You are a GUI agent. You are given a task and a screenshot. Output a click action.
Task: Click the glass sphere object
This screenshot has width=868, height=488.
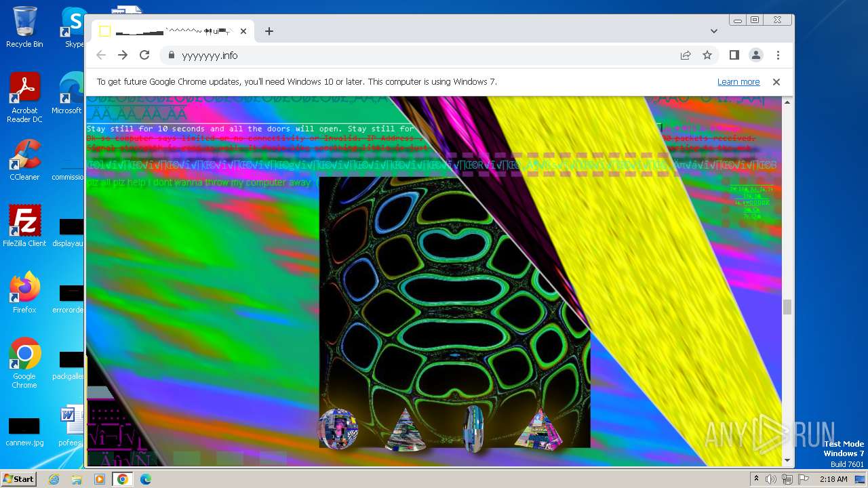(x=338, y=429)
